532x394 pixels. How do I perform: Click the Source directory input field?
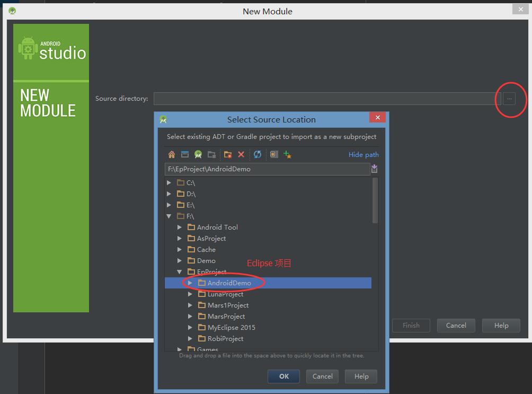(327, 99)
